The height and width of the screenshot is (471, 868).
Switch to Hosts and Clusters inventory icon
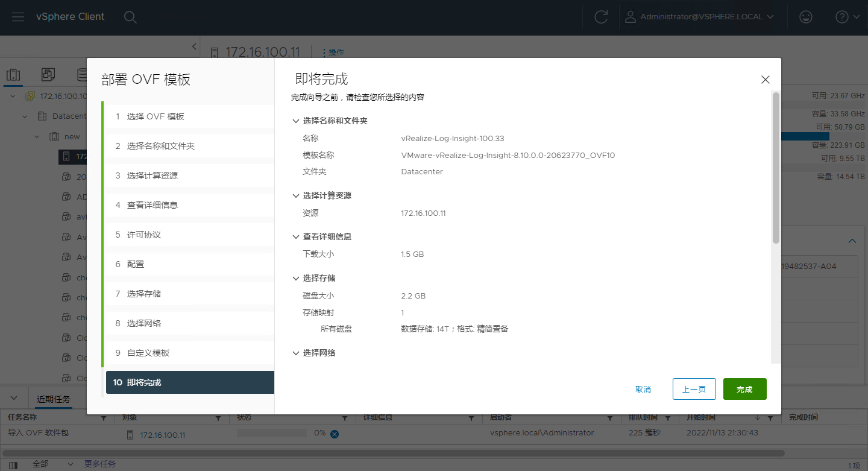(13, 75)
